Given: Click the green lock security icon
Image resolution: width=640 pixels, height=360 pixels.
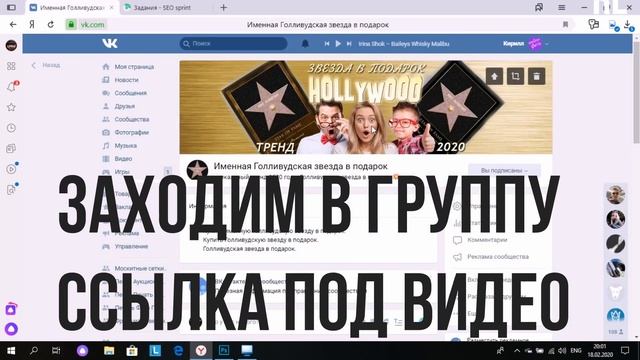Looking at the screenshot, I should pyautogui.click(x=71, y=24).
